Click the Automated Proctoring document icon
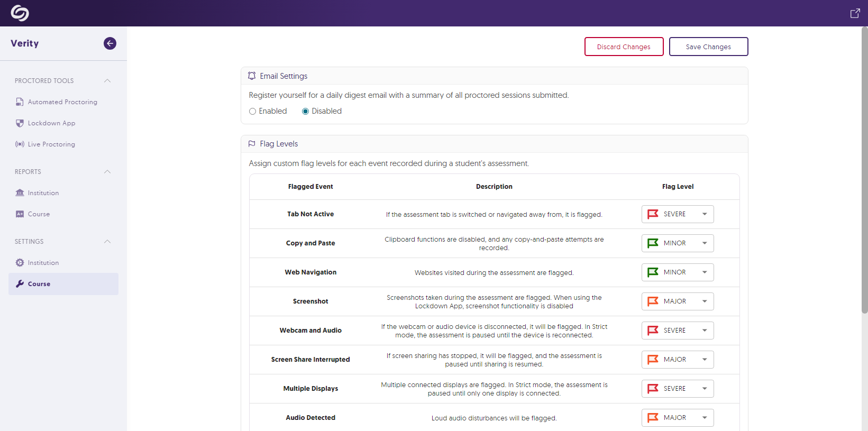This screenshot has height=431, width=868. coord(20,102)
